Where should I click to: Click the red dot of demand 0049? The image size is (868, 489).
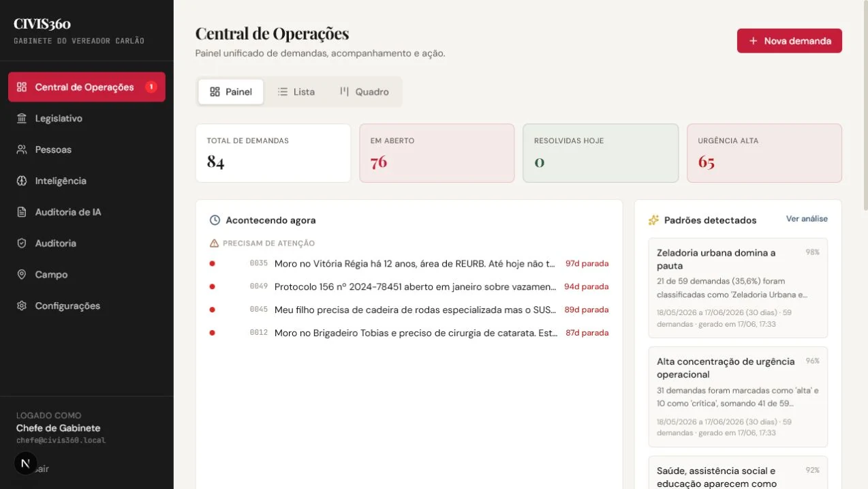pyautogui.click(x=212, y=286)
